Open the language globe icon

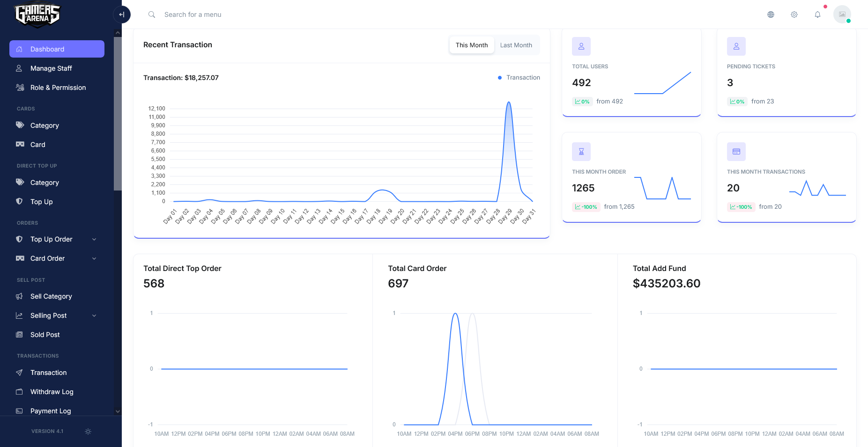pos(771,15)
